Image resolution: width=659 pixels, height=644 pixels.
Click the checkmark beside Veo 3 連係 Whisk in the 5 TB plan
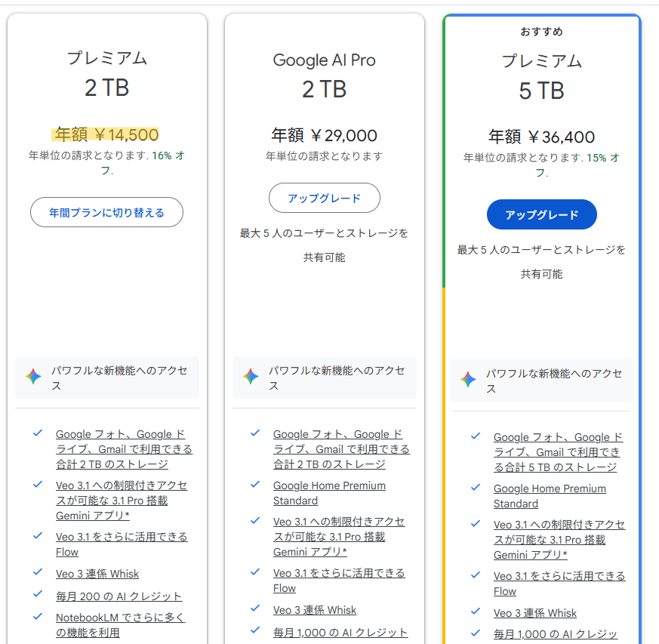click(x=476, y=612)
